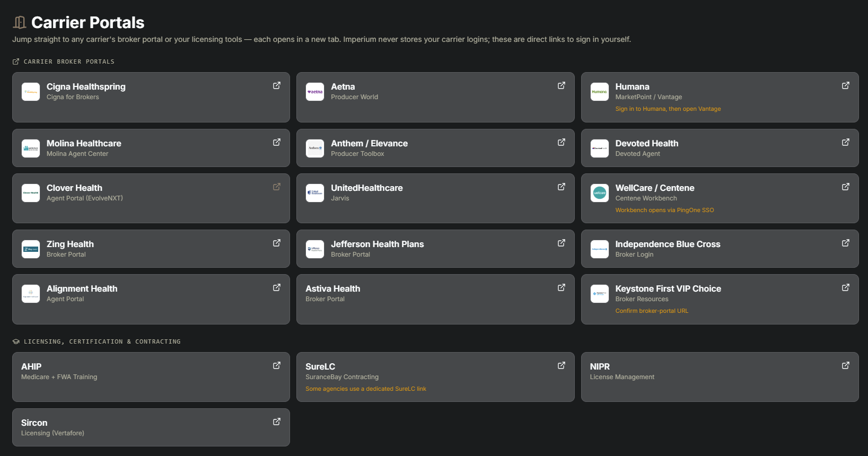Screen dimensions: 868x456
Task: Open the AHIP title link
Action: [31, 366]
